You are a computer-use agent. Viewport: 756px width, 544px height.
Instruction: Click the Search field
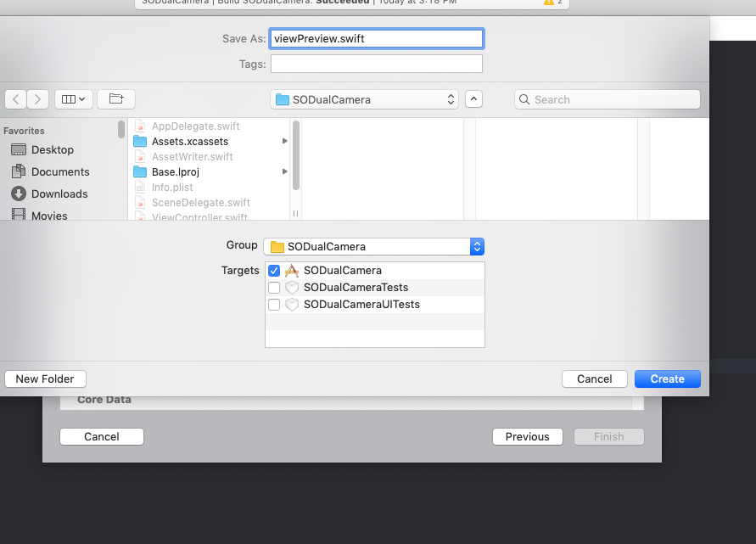[607, 99]
